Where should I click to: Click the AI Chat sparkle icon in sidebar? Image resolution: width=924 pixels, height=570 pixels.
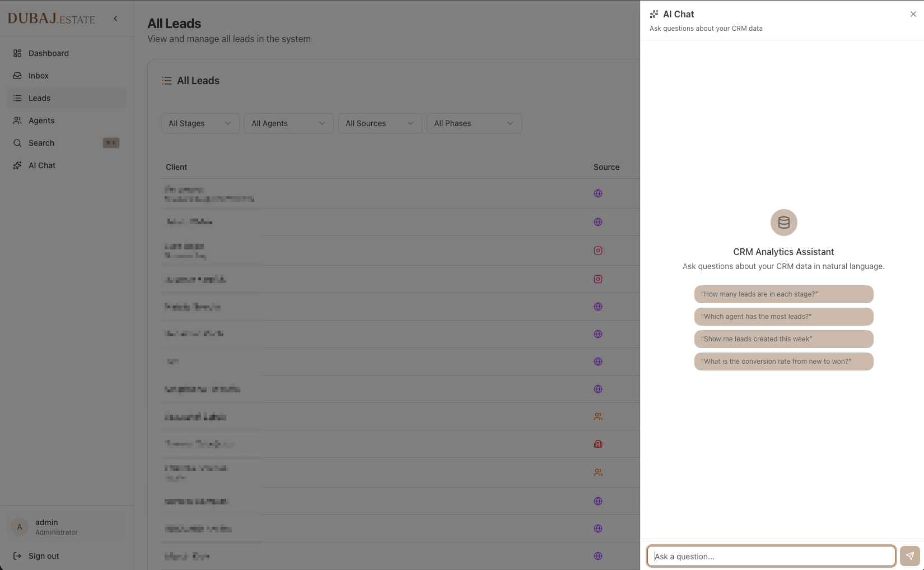click(x=17, y=165)
